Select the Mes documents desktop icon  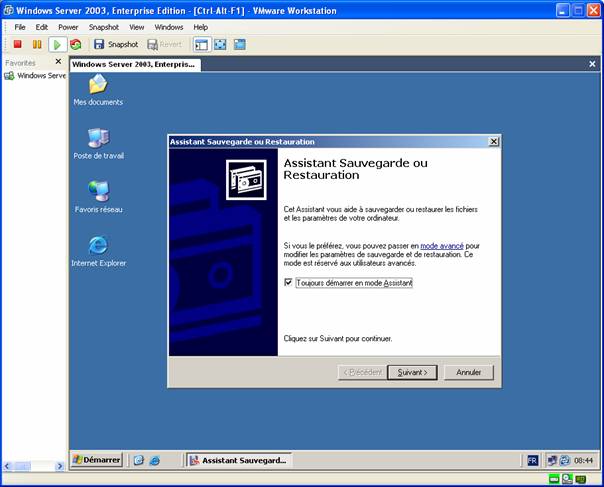[98, 90]
